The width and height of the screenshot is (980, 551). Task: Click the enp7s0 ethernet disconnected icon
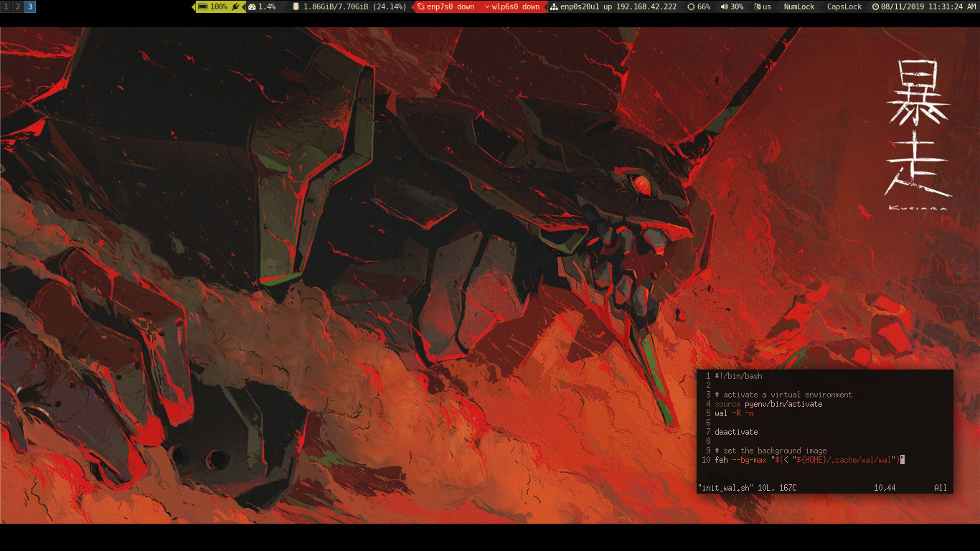pyautogui.click(x=421, y=6)
